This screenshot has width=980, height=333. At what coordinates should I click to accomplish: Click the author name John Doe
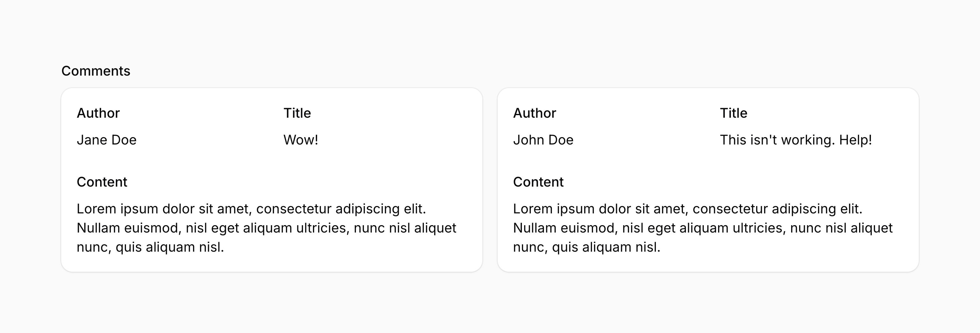[543, 140]
